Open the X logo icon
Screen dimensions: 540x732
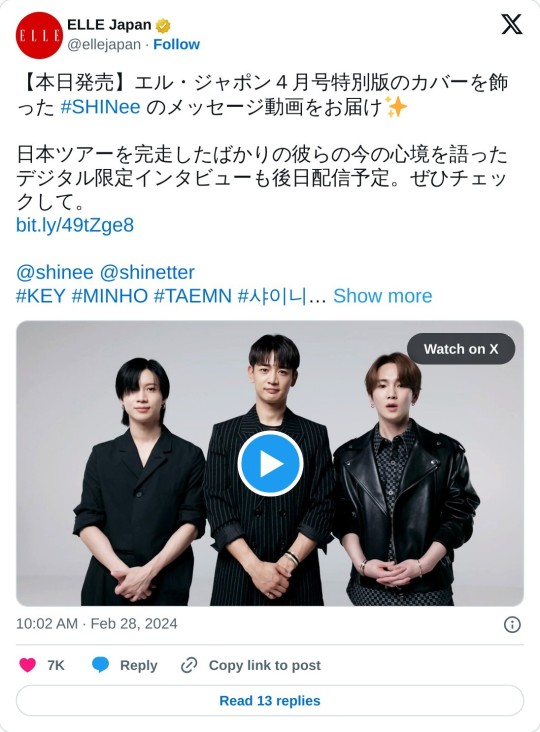[512, 24]
